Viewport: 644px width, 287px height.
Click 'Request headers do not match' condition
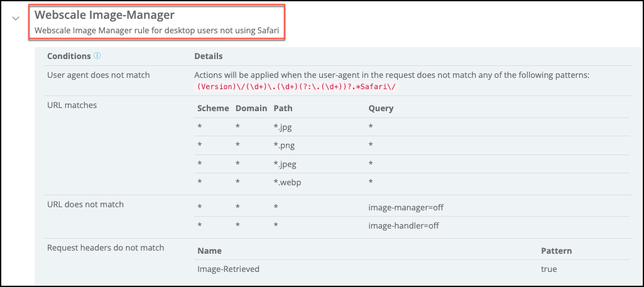(x=106, y=248)
